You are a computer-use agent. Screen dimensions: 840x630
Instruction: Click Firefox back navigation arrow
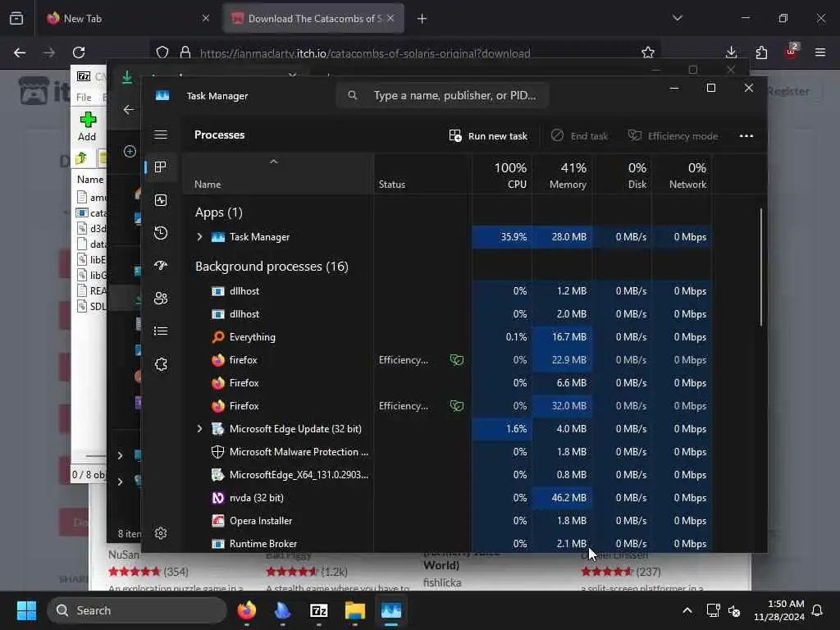click(x=20, y=52)
